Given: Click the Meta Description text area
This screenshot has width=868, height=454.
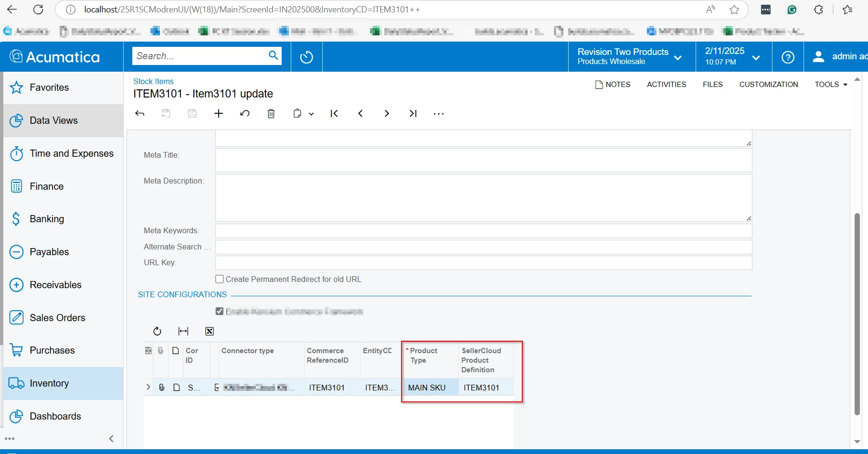Looking at the screenshot, I should pos(484,198).
